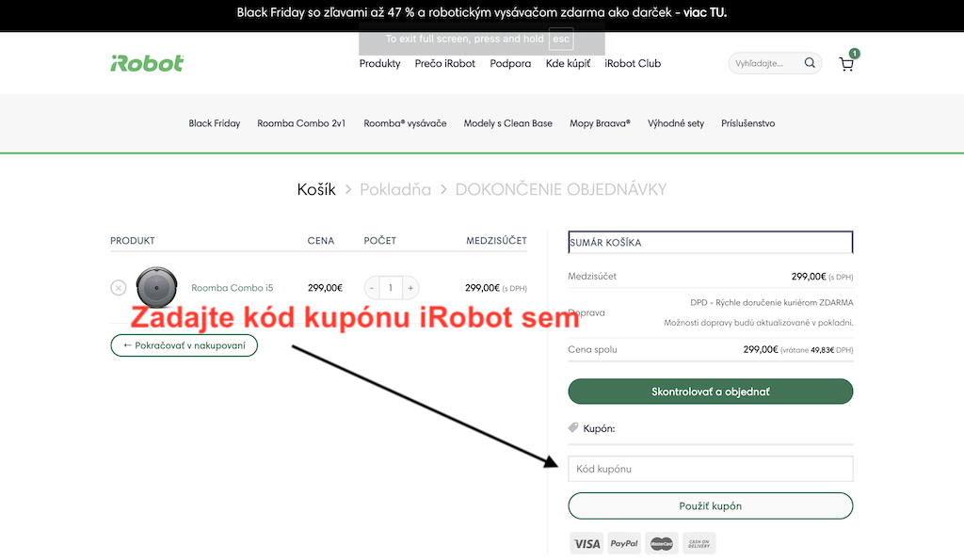Select Modely s Clean Base category
The height and width of the screenshot is (560, 964).
coord(507,123)
